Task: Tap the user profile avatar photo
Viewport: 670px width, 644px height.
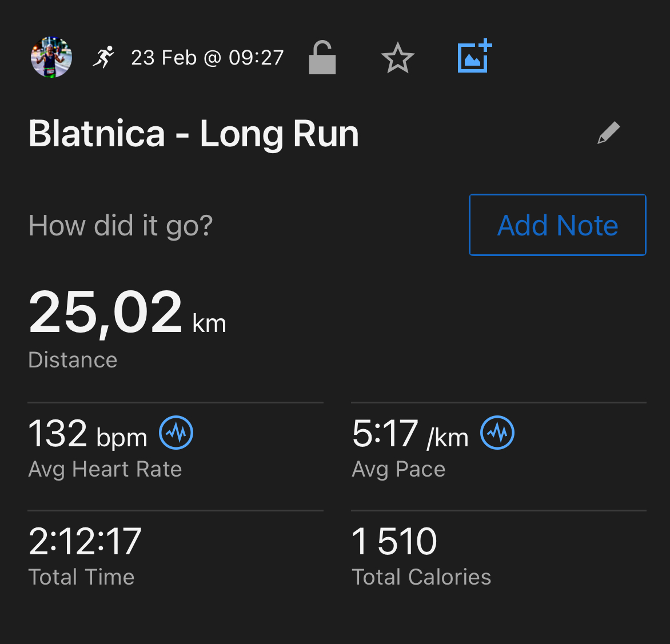Action: 51,57
